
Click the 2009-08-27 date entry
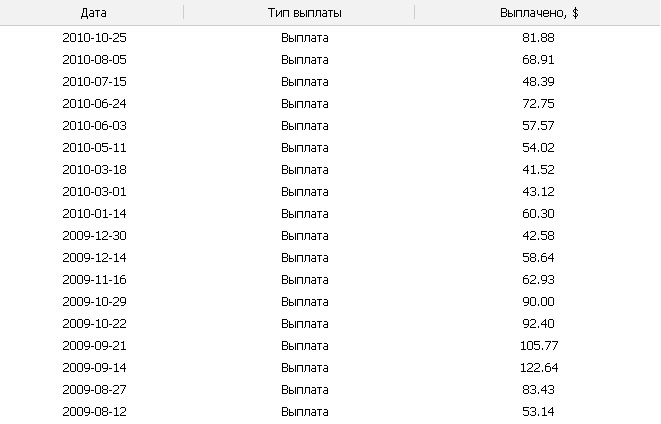pyautogui.click(x=94, y=389)
